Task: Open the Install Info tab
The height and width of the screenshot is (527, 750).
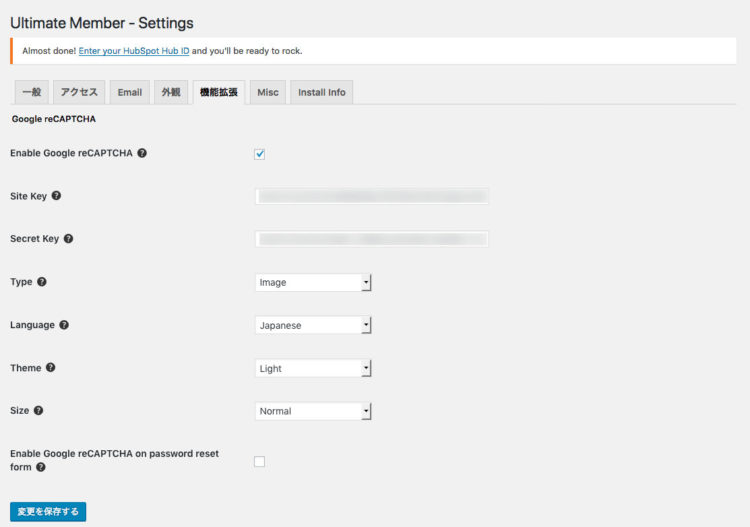Action: 321,92
